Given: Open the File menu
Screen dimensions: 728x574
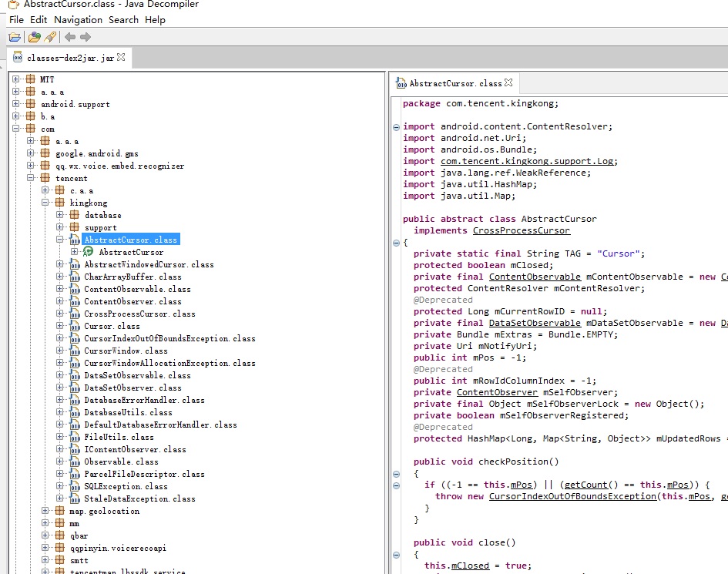Looking at the screenshot, I should [16, 20].
